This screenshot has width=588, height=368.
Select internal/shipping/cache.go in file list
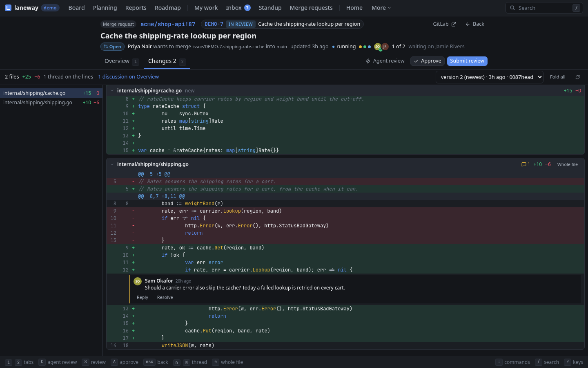tap(51, 93)
